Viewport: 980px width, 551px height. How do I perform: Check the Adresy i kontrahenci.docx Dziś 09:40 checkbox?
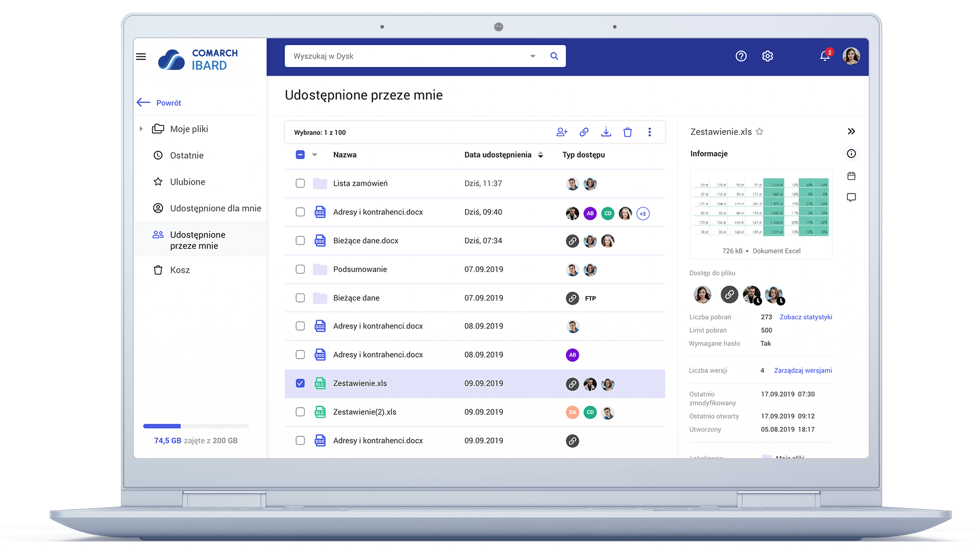[x=300, y=212]
